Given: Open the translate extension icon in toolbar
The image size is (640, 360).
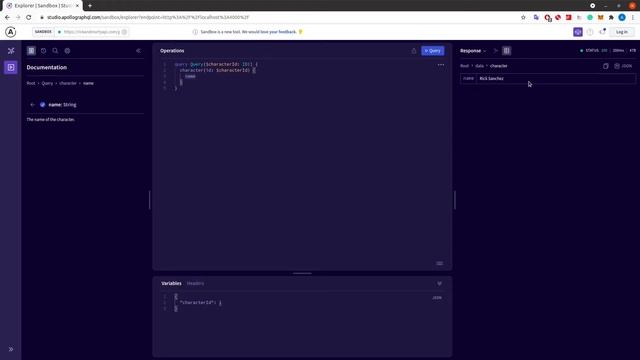Looking at the screenshot, I should click(536, 18).
